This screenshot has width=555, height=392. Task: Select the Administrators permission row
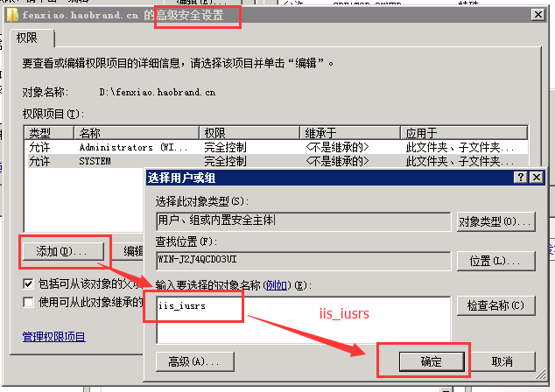[276, 147]
